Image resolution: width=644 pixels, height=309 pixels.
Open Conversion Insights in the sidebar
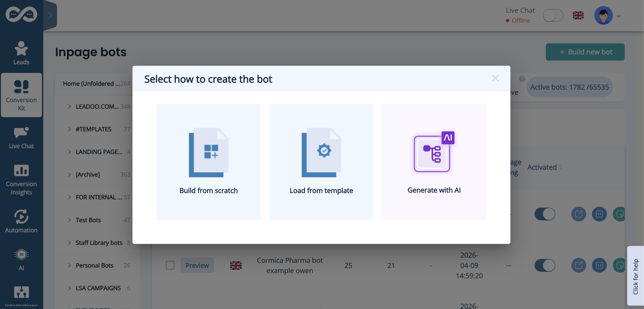[21, 180]
